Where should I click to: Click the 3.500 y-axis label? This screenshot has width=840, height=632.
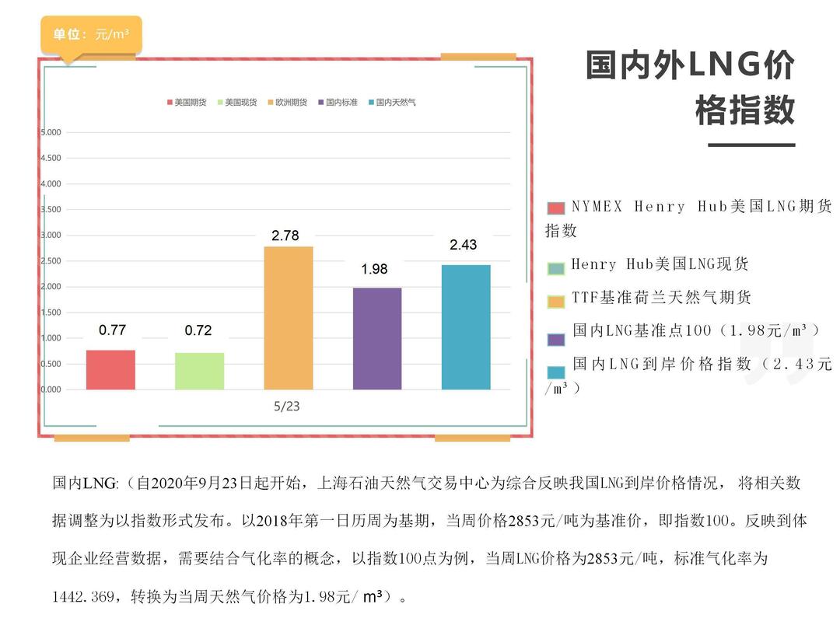(x=51, y=209)
